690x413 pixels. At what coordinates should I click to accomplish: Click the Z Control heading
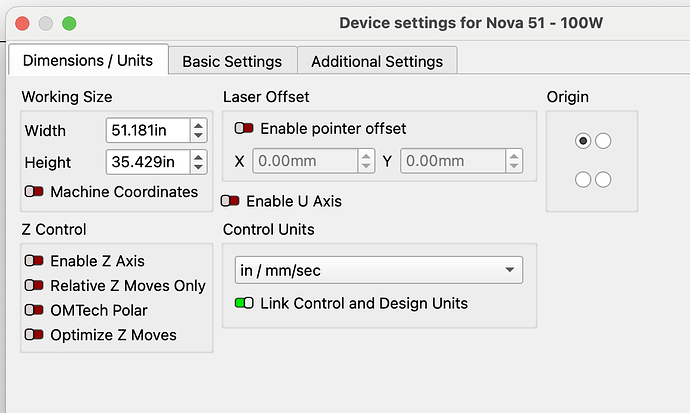(54, 229)
